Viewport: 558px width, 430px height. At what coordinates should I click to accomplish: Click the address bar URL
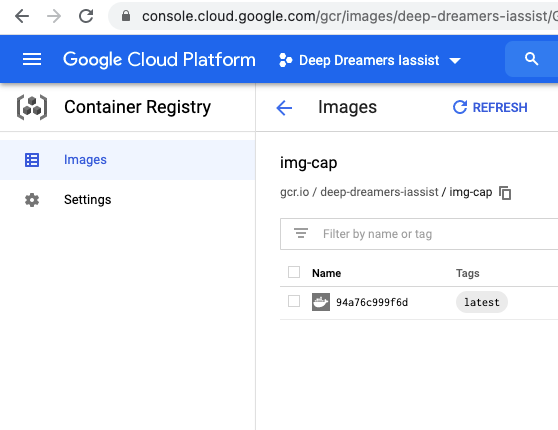point(349,16)
